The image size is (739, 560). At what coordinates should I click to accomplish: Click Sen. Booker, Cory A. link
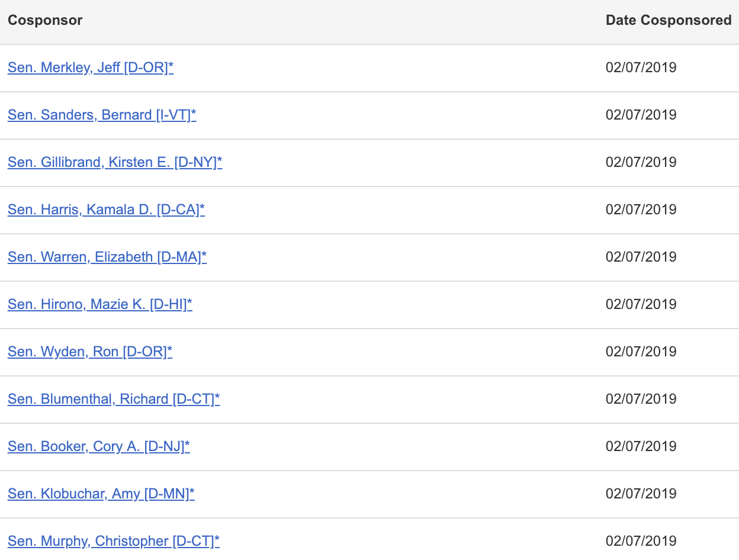[99, 446]
